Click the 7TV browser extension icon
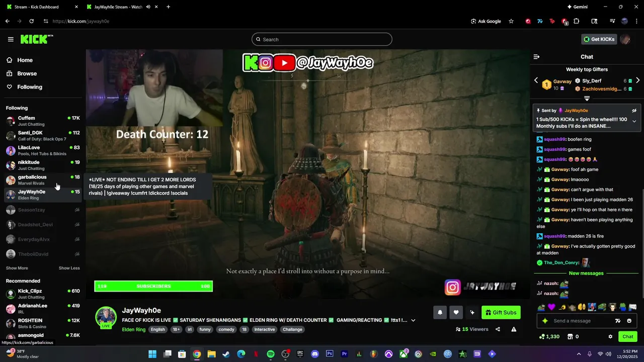Image resolution: width=644 pixels, height=362 pixels. click(x=540, y=21)
